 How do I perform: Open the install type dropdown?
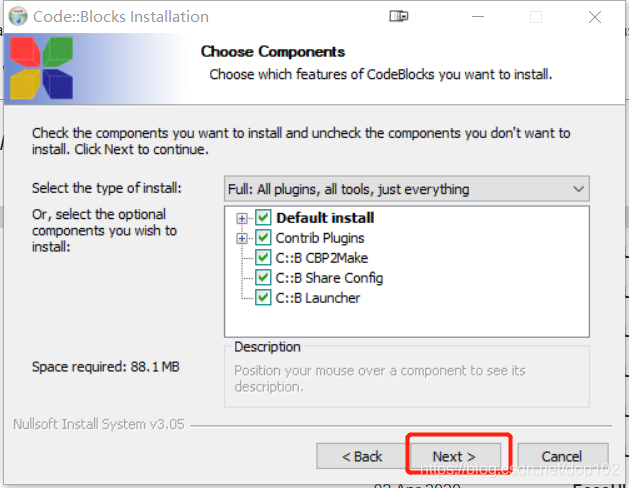[x=407, y=189]
